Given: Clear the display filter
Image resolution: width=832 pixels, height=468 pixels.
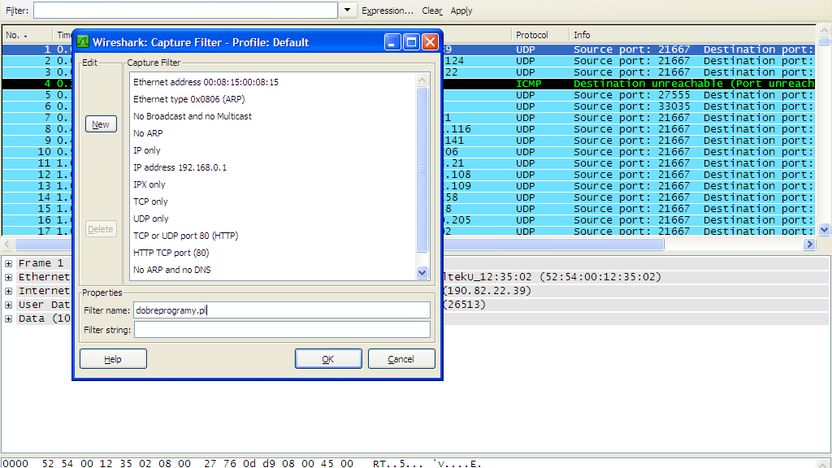Looking at the screenshot, I should coord(432,11).
